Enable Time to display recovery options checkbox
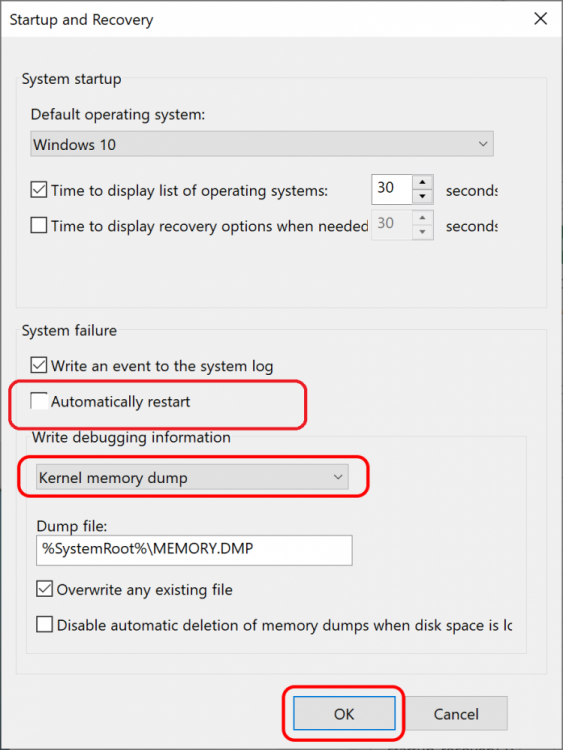The image size is (563, 750). tap(39, 225)
